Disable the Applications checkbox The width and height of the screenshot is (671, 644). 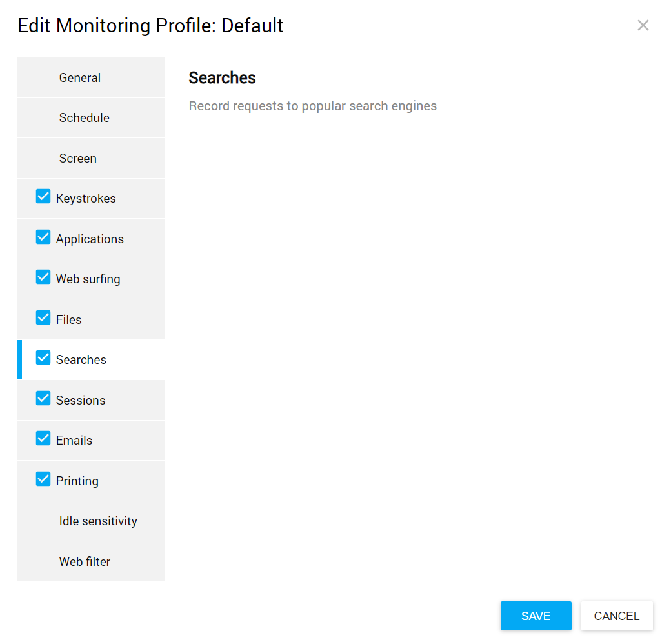coord(43,237)
